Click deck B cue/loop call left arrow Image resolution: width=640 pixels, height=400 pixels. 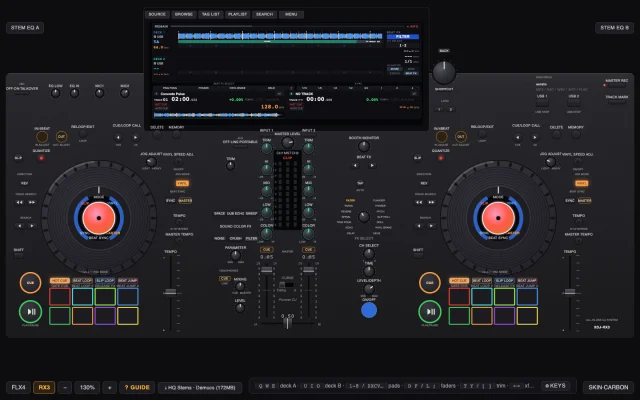point(518,138)
